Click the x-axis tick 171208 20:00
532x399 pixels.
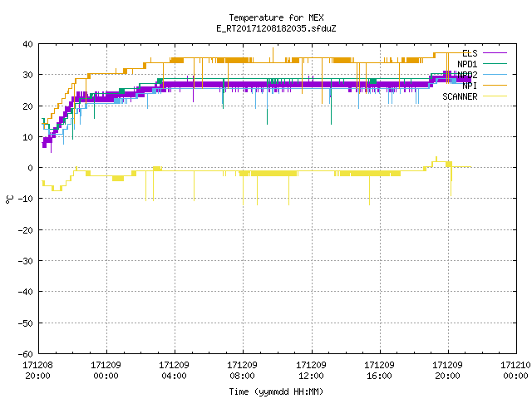[x=37, y=371]
